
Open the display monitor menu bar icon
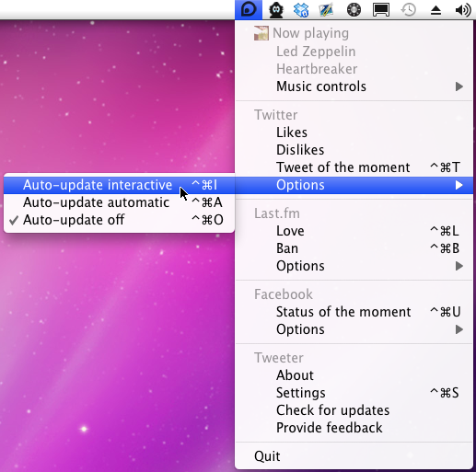pos(381,10)
